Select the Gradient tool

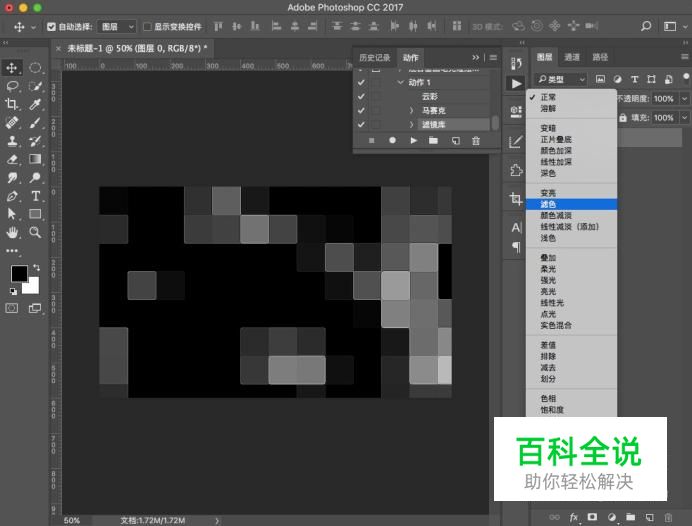[35, 159]
